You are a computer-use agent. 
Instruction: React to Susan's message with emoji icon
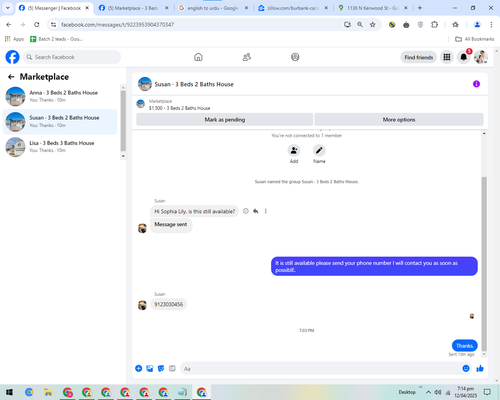246,211
